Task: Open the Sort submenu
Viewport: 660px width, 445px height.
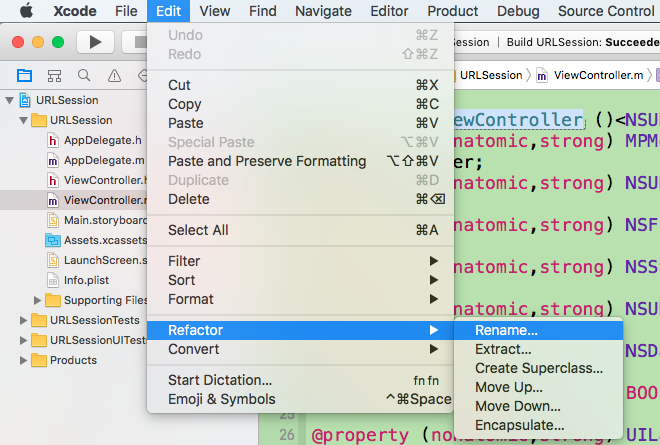Action: (x=300, y=280)
